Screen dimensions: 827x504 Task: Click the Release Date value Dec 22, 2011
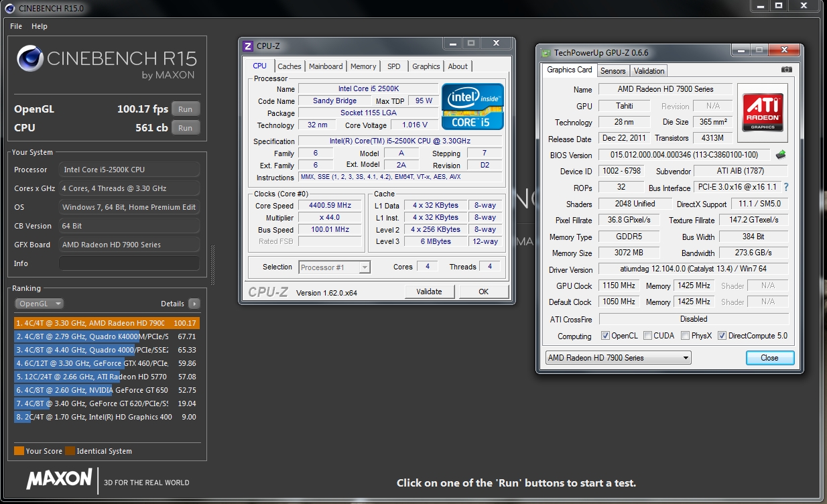click(x=624, y=138)
